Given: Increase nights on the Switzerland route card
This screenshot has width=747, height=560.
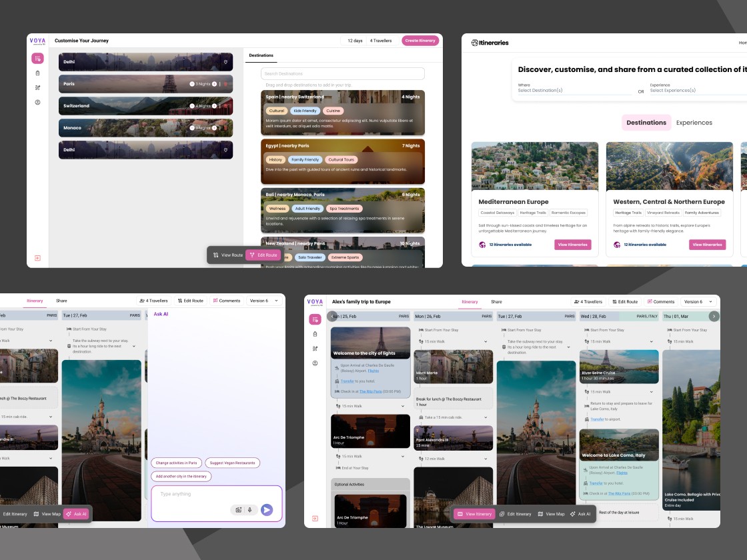Looking at the screenshot, I should click(x=214, y=106).
